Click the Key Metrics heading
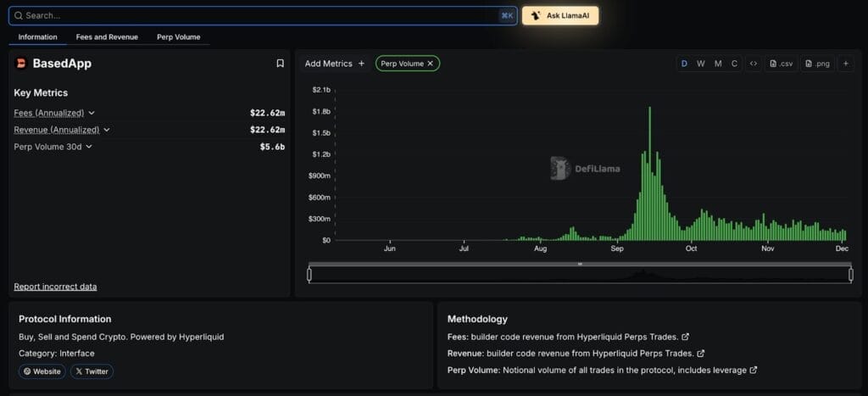 [x=41, y=93]
